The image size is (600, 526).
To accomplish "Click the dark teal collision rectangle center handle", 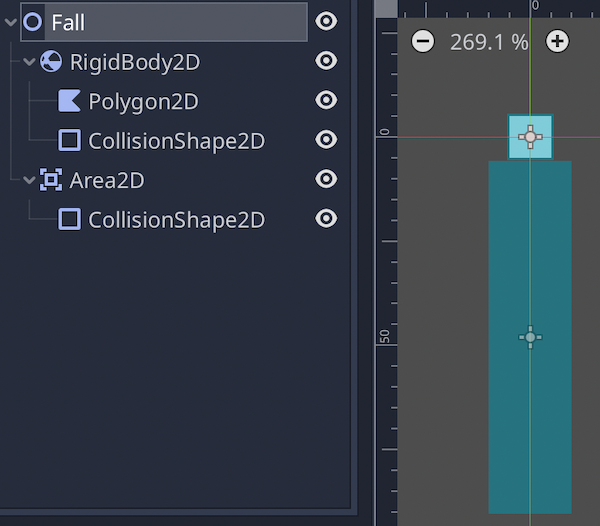I will (530, 337).
